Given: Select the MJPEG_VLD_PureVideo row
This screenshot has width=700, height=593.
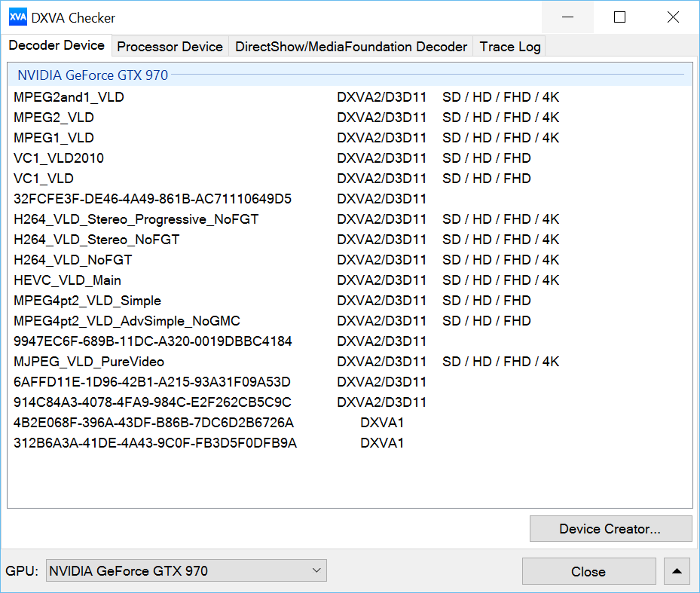Looking at the screenshot, I should pos(89,362).
